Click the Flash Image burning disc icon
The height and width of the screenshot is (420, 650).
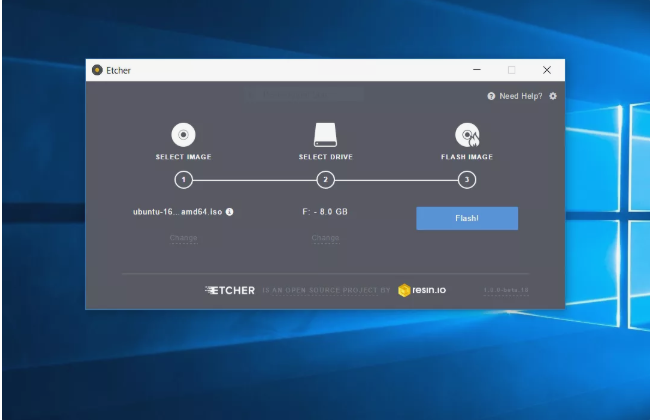click(467, 135)
